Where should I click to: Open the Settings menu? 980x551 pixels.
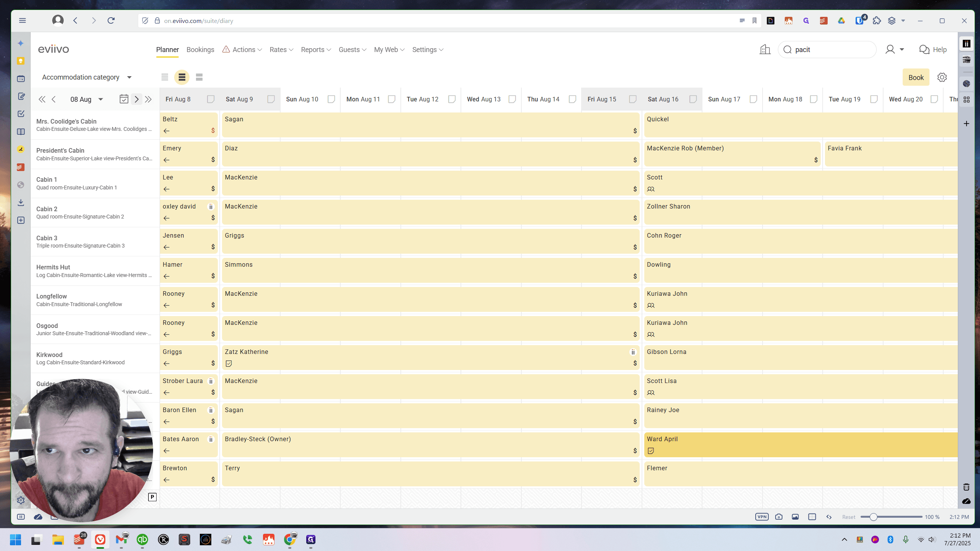[x=428, y=50]
